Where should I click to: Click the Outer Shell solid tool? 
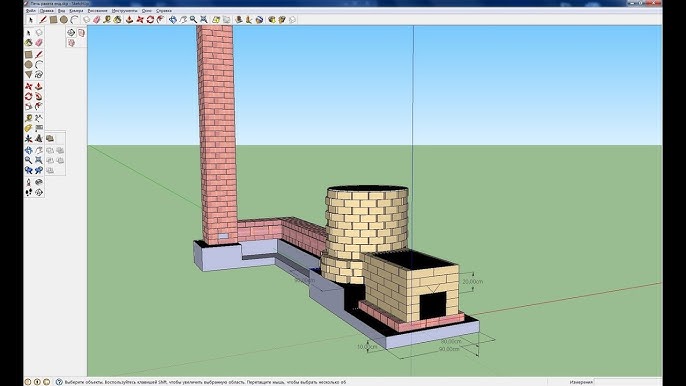(x=50, y=139)
